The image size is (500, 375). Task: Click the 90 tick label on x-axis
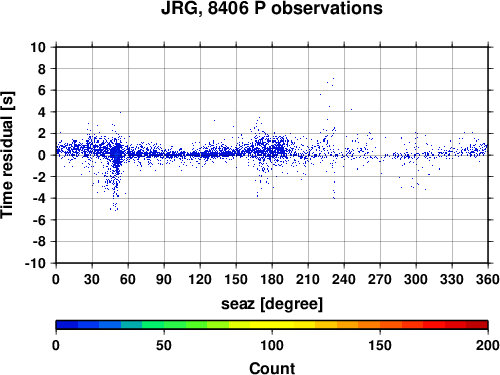(164, 279)
